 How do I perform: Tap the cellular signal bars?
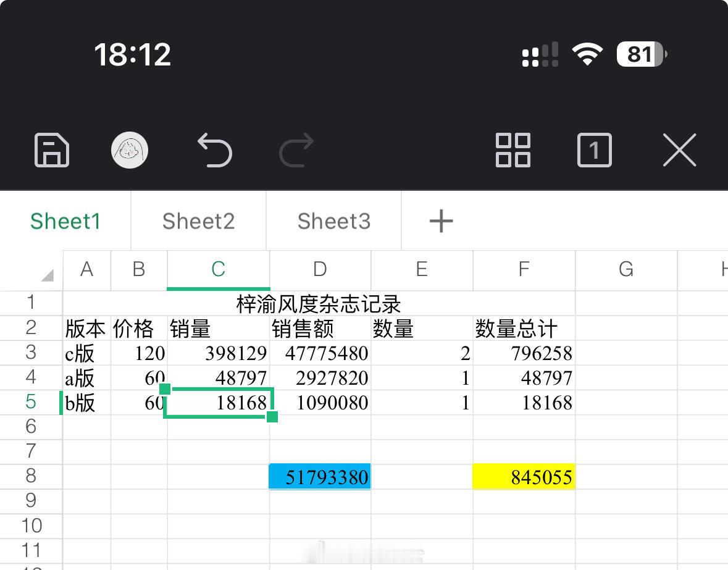[540, 54]
